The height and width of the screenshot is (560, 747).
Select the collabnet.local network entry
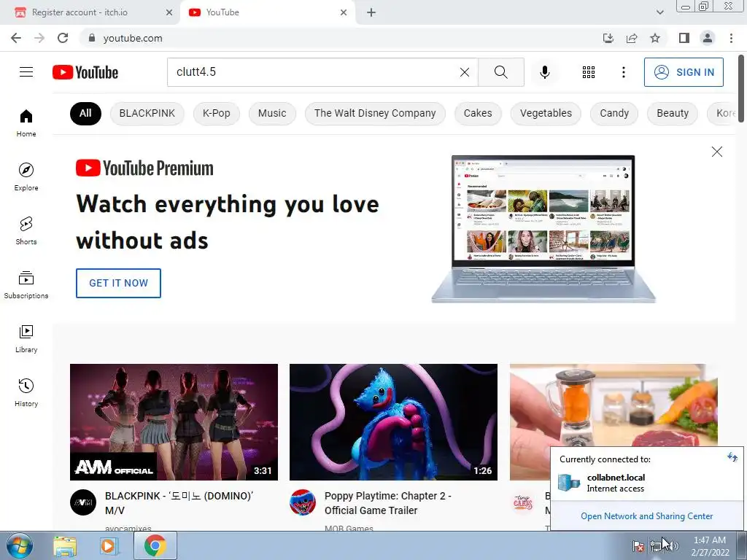click(646, 483)
